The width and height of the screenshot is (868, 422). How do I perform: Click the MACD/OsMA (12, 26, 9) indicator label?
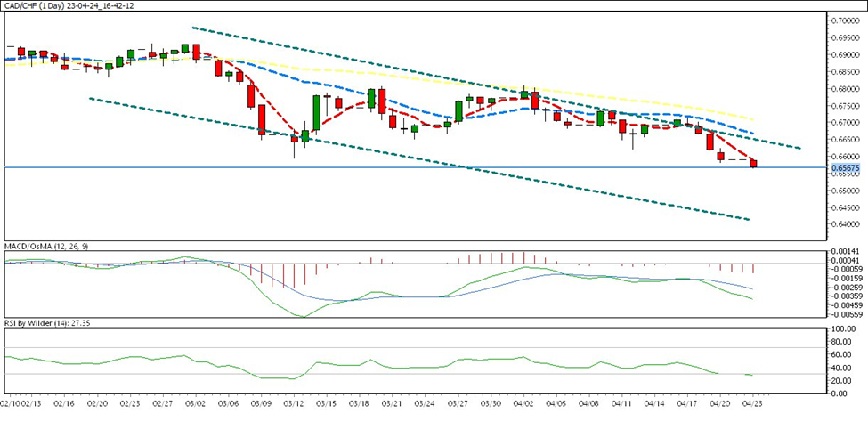[x=46, y=246]
